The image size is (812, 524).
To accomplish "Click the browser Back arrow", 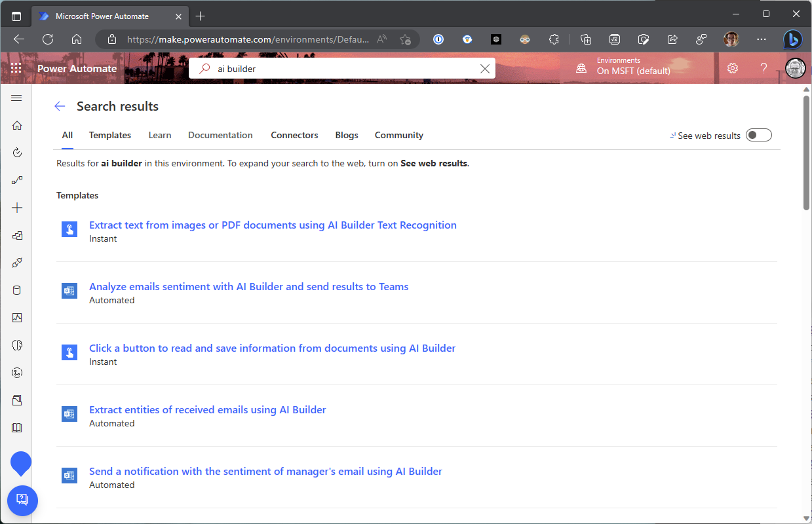I will click(19, 39).
